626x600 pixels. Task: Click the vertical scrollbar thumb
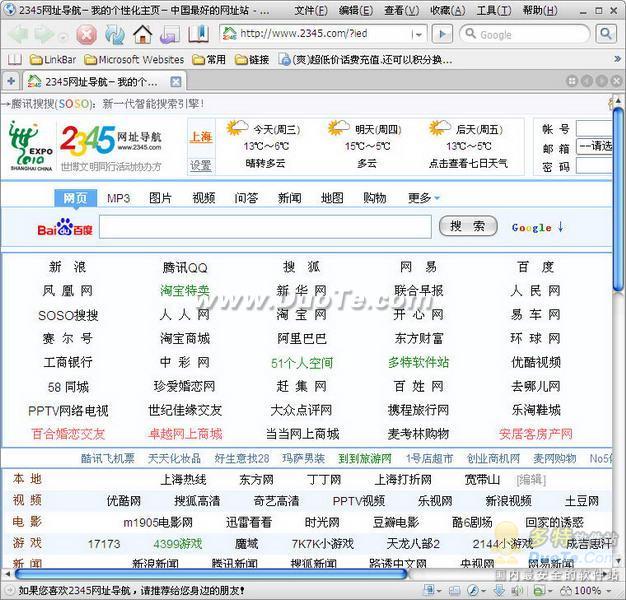(x=618, y=198)
